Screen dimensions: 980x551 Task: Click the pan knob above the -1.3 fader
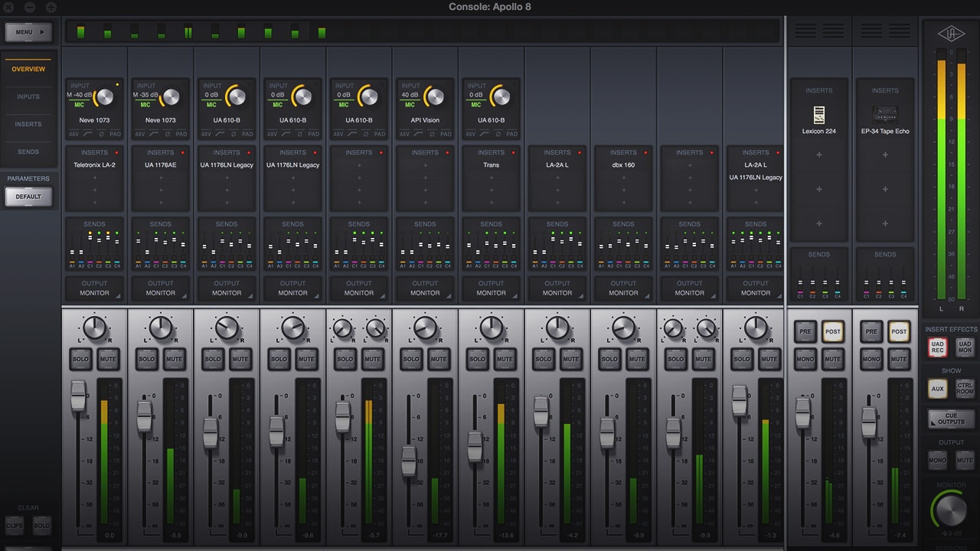[x=756, y=328]
